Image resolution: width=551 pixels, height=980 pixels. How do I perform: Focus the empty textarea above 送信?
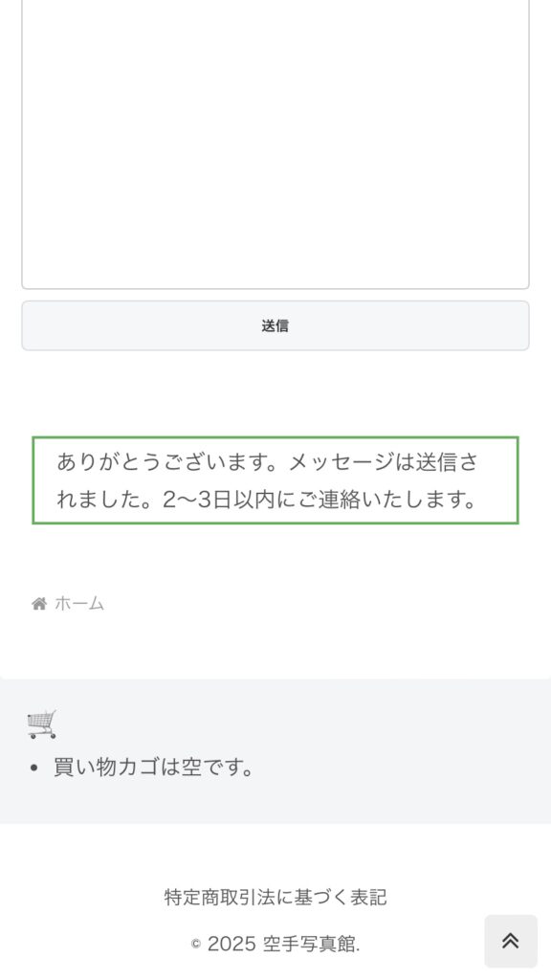(275, 144)
